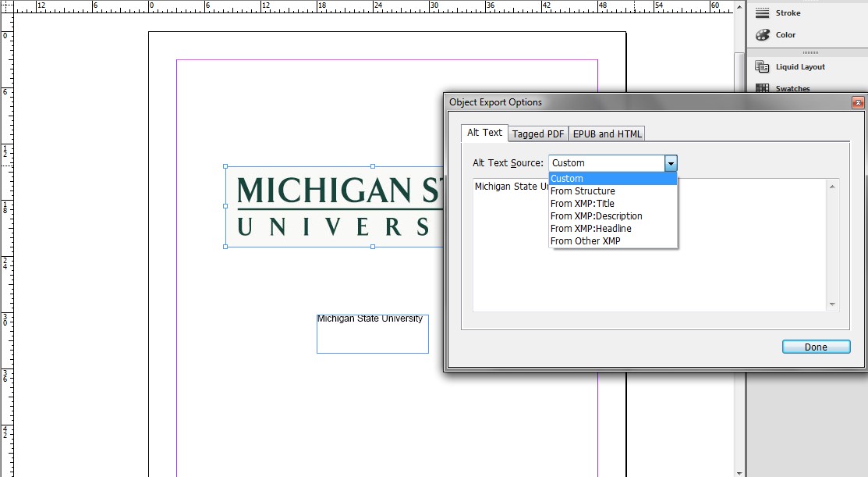868x477 pixels.
Task: Click the bottom-center handle of the logo frame
Action: point(373,247)
